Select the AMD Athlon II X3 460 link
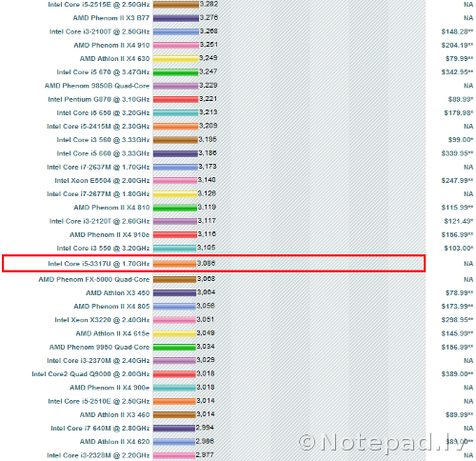The image size is (476, 461). coord(114,415)
